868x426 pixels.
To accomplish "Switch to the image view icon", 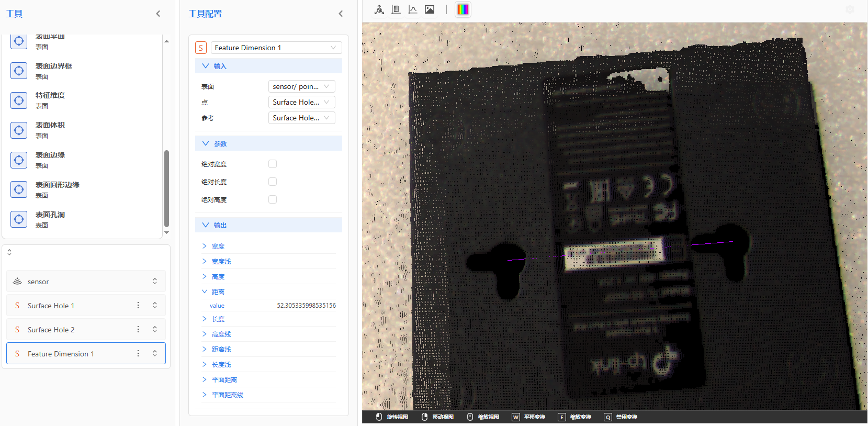I will [430, 9].
